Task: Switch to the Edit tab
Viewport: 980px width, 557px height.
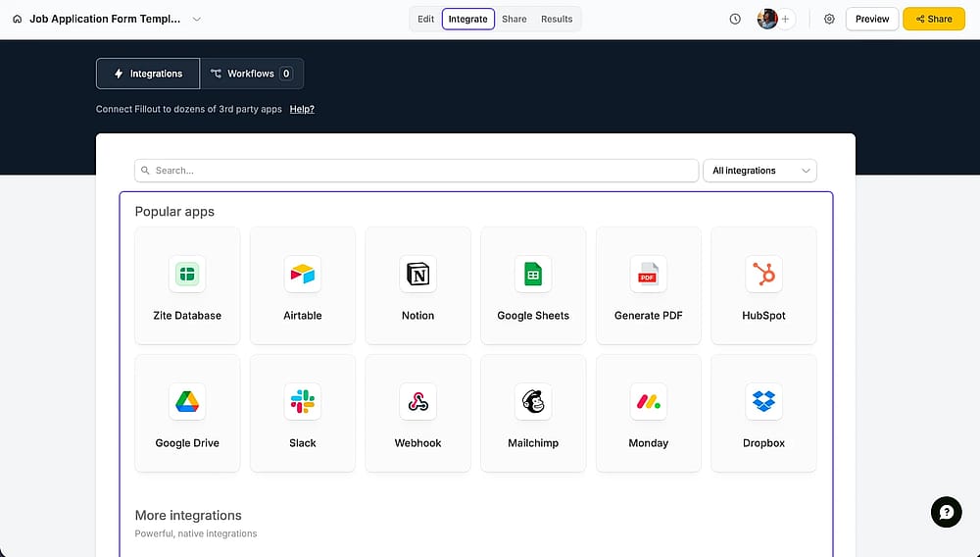Action: pyautogui.click(x=425, y=19)
